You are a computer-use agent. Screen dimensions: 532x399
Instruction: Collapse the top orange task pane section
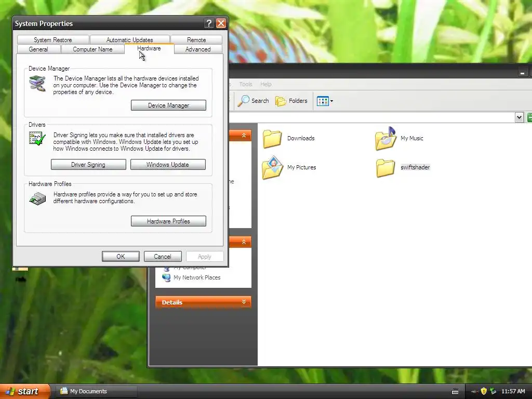pos(244,136)
